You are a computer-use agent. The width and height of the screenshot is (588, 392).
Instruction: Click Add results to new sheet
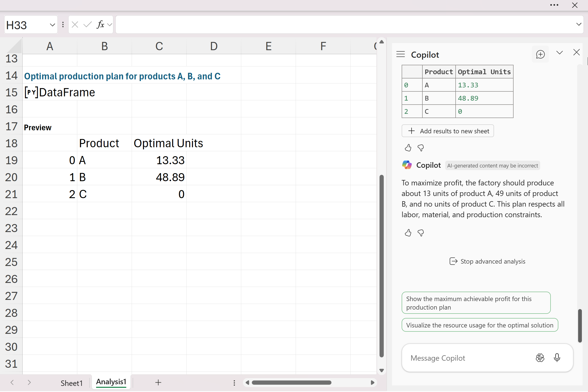pyautogui.click(x=448, y=131)
